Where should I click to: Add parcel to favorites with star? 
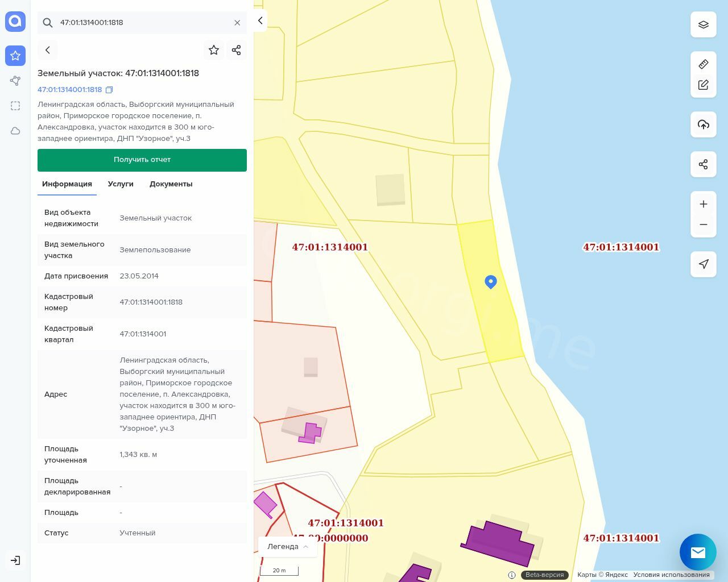click(x=214, y=50)
